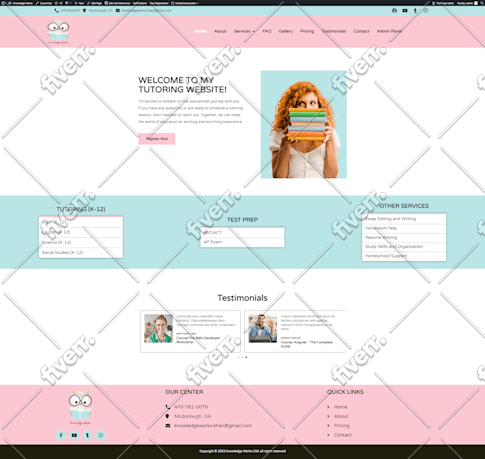
Task: Click the phone icon under Our Center
Action: pyautogui.click(x=168, y=407)
